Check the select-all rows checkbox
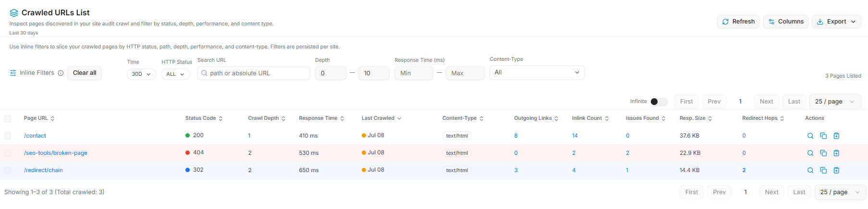This screenshot has width=868, height=209. click(8, 118)
